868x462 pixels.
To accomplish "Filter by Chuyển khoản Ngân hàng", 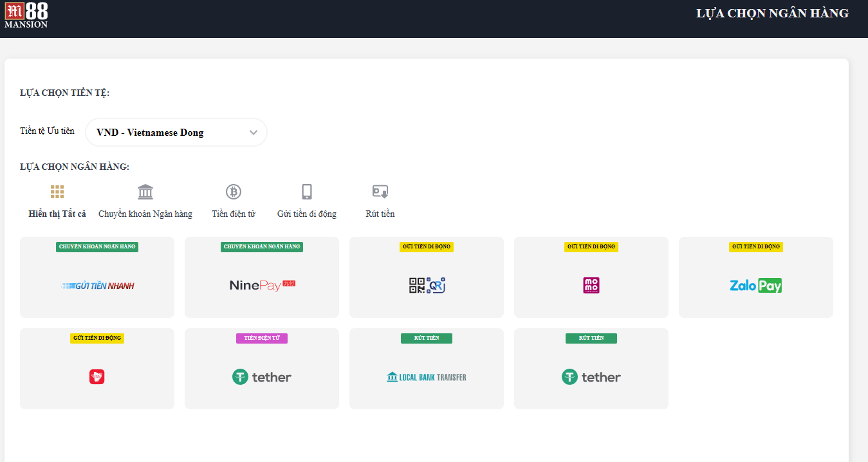I will click(145, 201).
